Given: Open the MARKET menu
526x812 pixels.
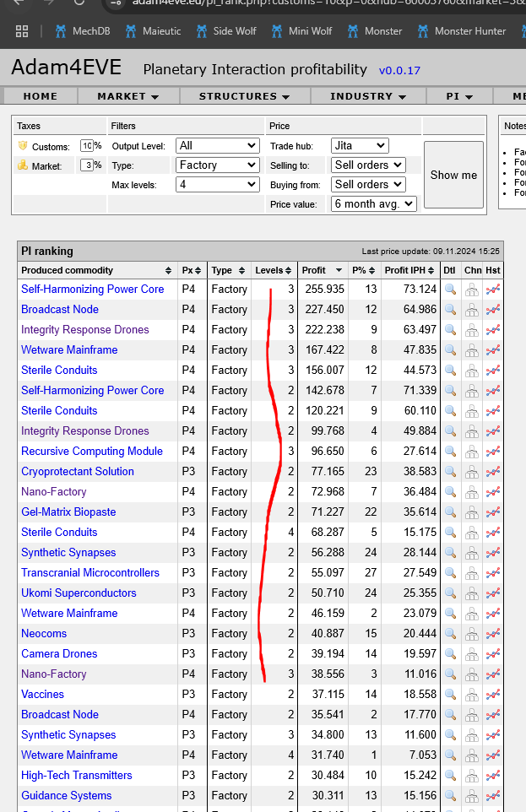Looking at the screenshot, I should [128, 96].
